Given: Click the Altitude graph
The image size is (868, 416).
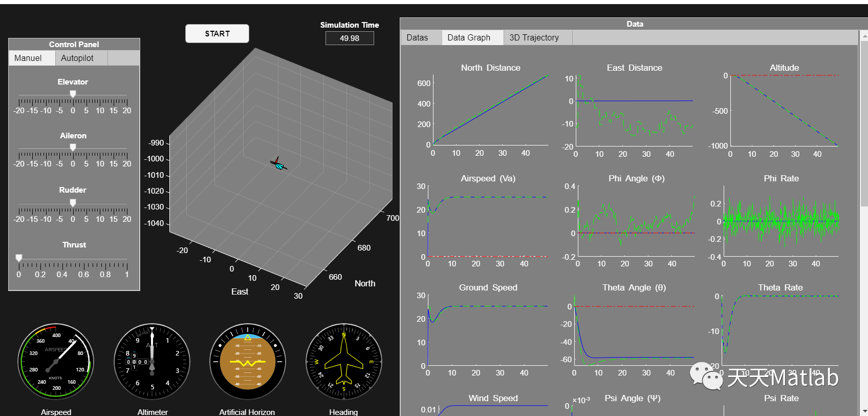Looking at the screenshot, I should [785, 110].
